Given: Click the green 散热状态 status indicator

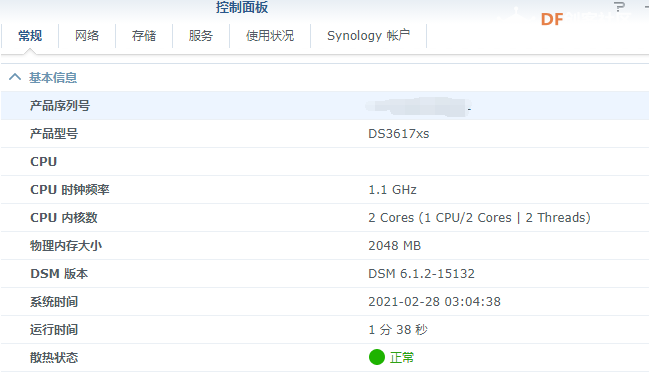Looking at the screenshot, I should (x=377, y=357).
